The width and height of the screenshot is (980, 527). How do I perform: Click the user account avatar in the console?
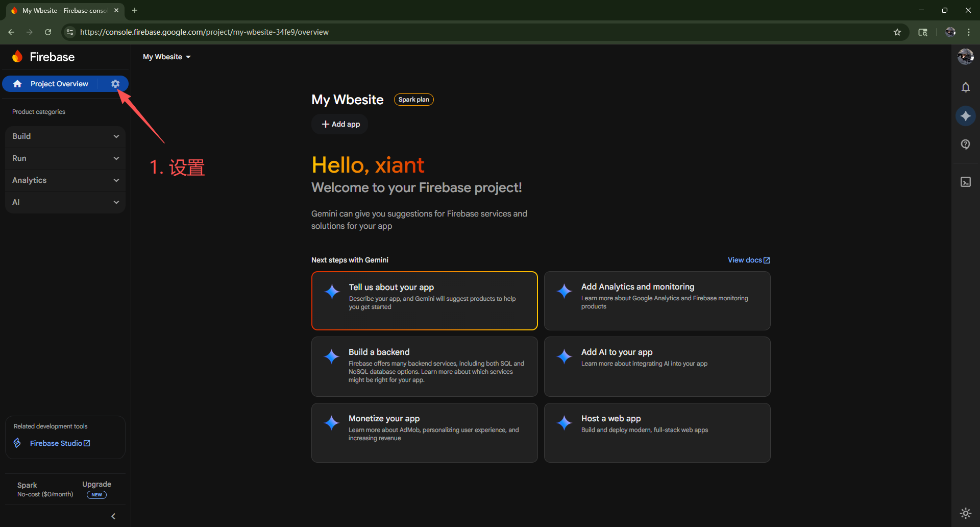[965, 57]
